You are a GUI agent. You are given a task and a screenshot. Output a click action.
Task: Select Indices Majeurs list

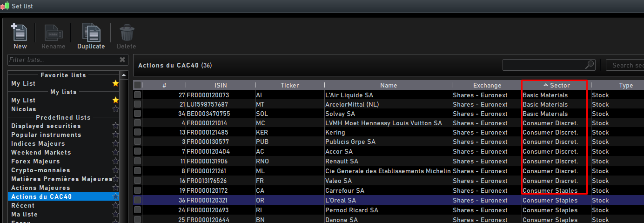[38, 144]
